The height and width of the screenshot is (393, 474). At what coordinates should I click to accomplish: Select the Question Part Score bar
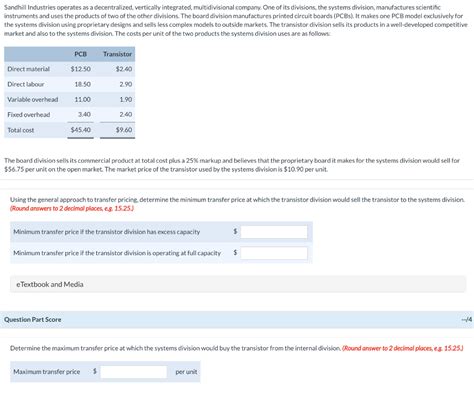237,320
